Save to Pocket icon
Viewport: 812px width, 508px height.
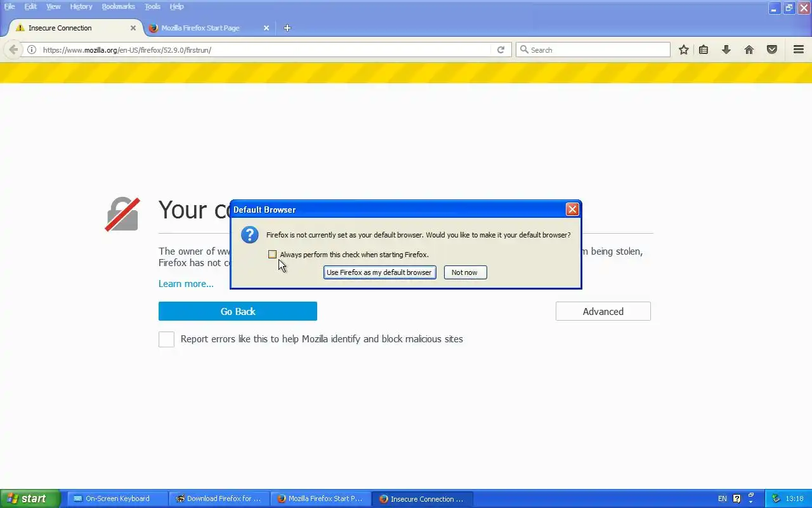click(x=772, y=50)
